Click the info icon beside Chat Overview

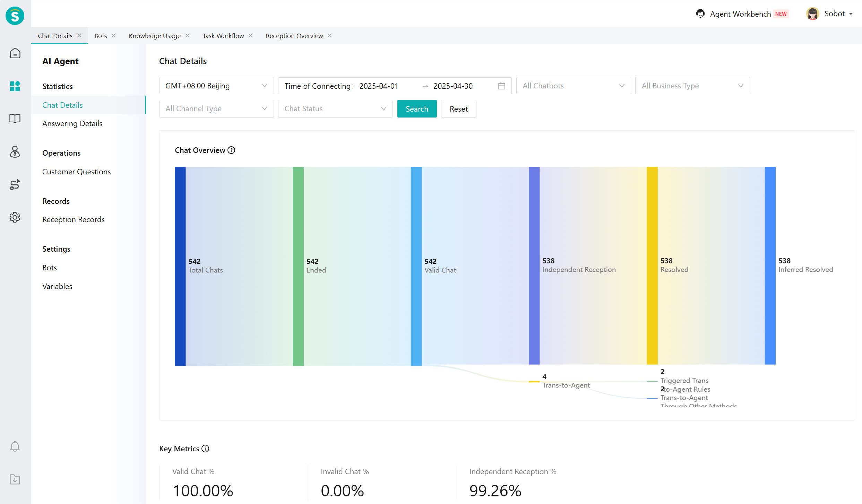[x=231, y=150]
